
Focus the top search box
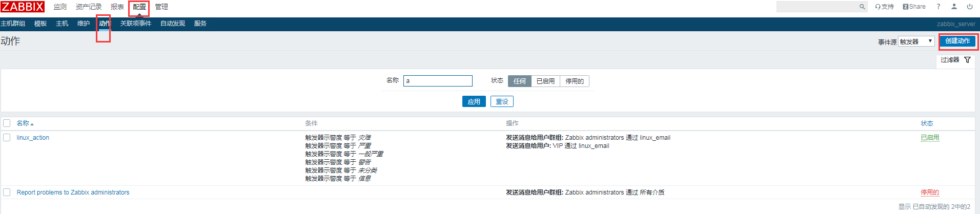coord(818,7)
